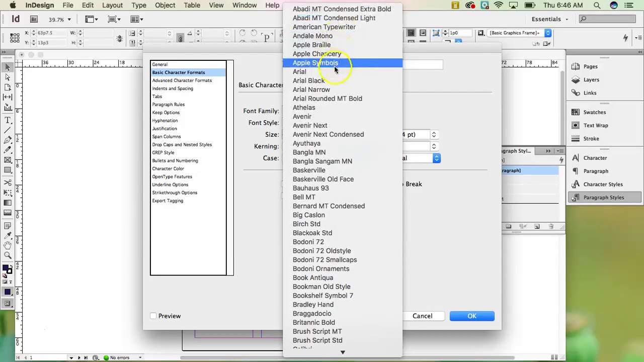Screen dimensions: 644x362
Task: Open the Links panel
Action: pos(590,93)
